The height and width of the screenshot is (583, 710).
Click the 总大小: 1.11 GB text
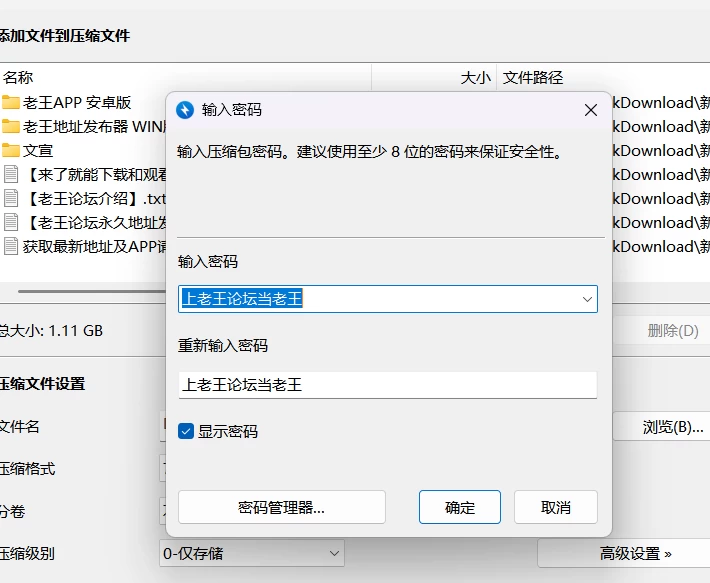(x=51, y=331)
